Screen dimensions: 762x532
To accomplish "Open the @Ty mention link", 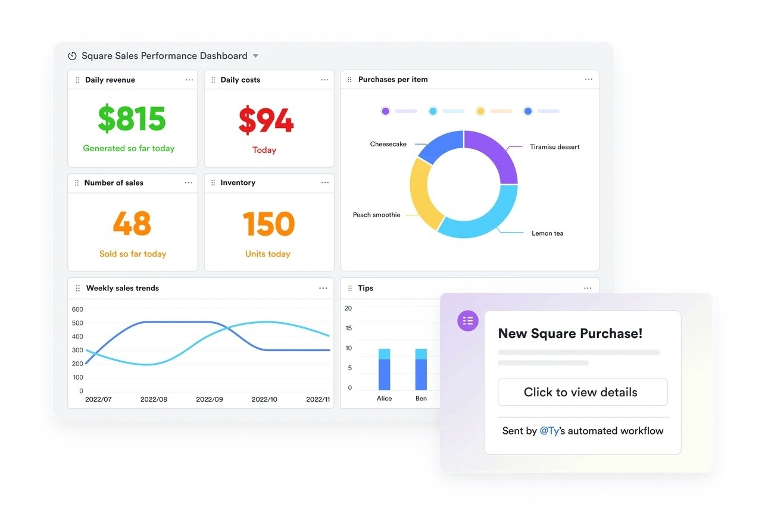I will (x=549, y=431).
